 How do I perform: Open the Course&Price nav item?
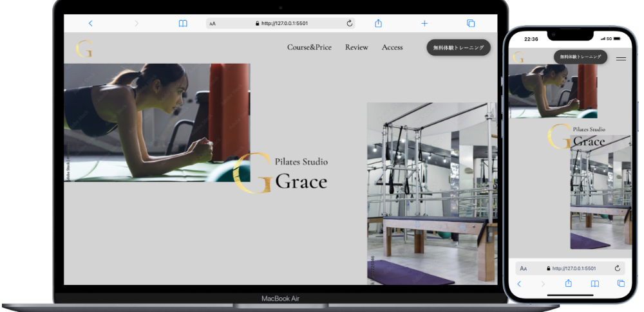coord(309,48)
